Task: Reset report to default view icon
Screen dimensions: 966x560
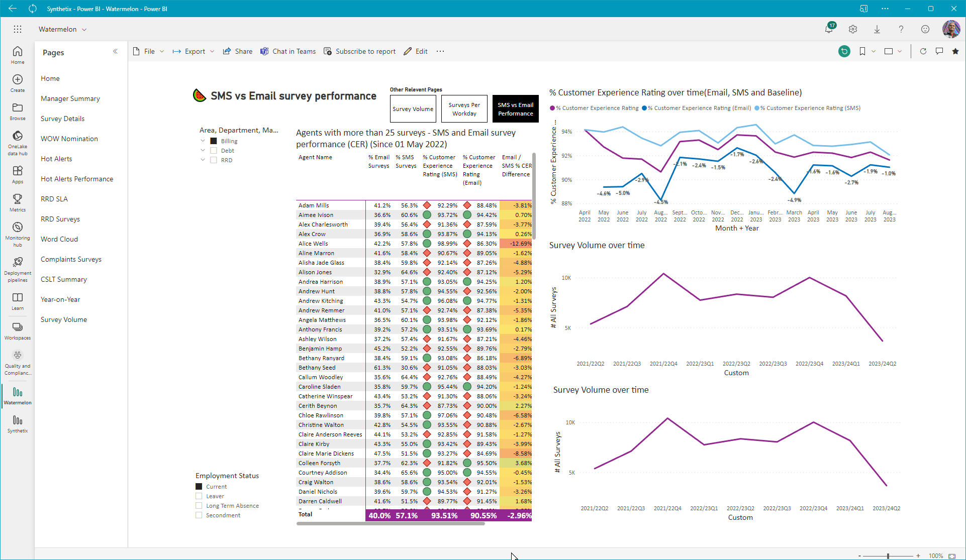Action: pos(844,51)
